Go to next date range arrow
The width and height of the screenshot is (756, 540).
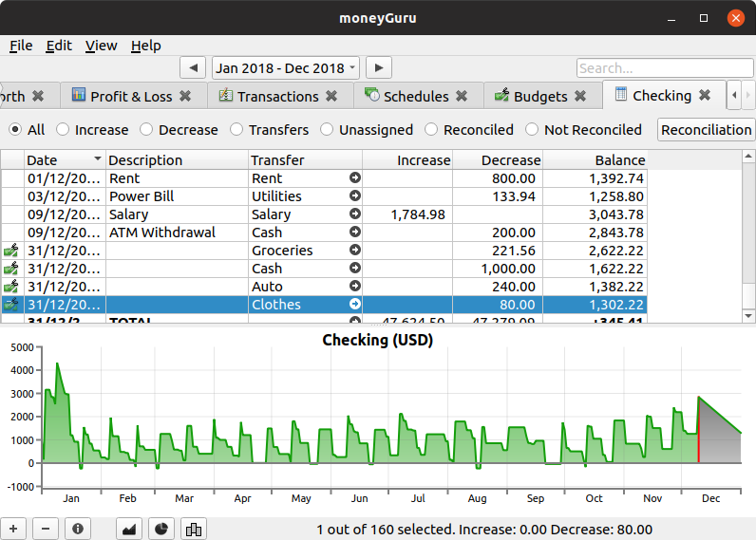pyautogui.click(x=379, y=68)
